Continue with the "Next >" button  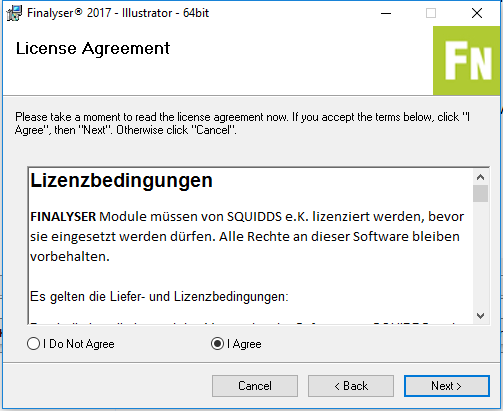tap(447, 386)
